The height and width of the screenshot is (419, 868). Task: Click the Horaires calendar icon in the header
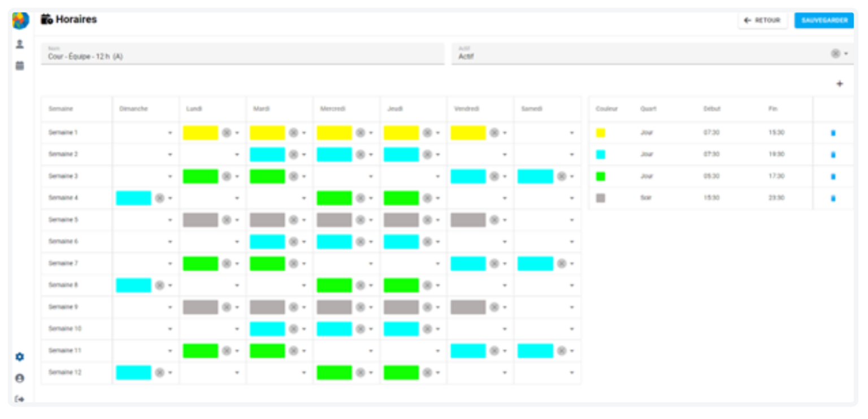click(46, 18)
